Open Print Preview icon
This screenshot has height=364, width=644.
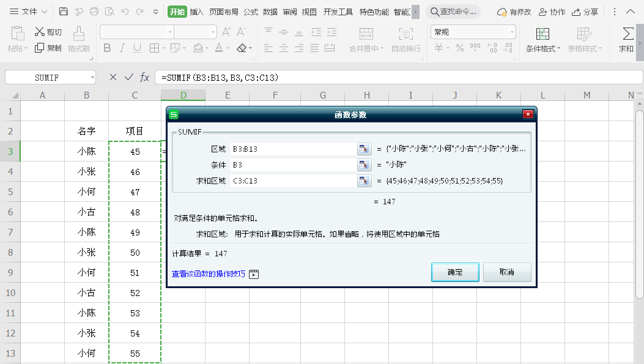pos(109,12)
